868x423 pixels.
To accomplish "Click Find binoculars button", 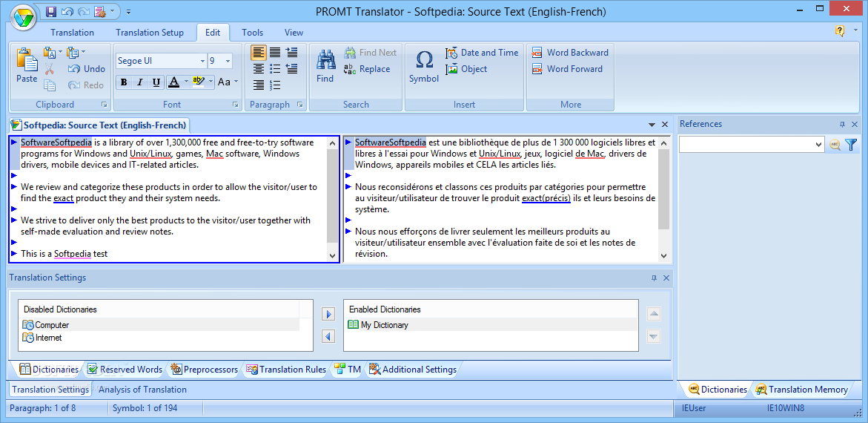I will click(325, 65).
